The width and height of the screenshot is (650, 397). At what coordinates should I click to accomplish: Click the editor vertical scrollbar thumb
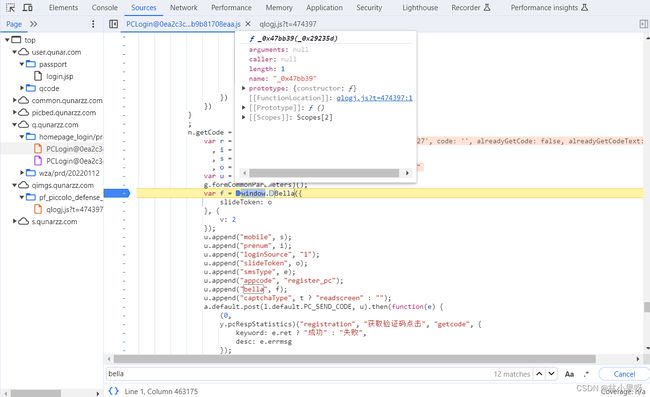click(646, 307)
